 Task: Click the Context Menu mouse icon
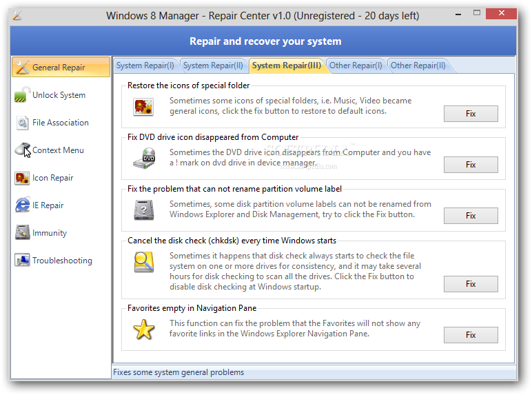pyautogui.click(x=22, y=150)
